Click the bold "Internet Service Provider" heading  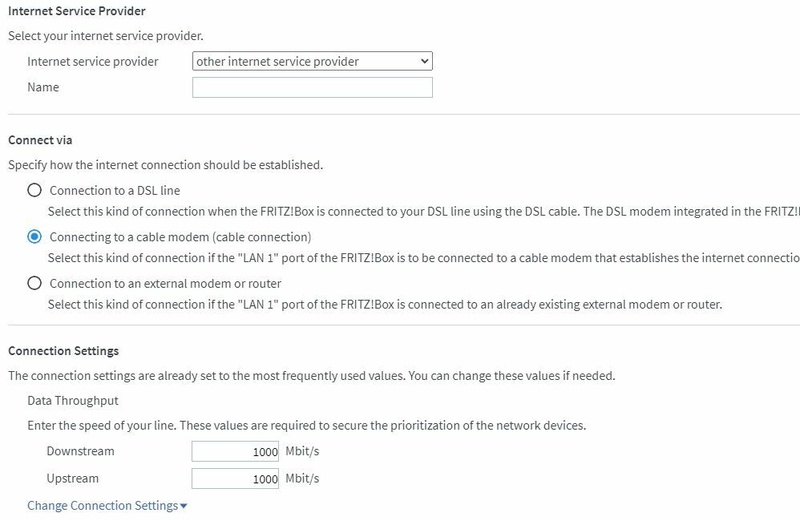76,11
